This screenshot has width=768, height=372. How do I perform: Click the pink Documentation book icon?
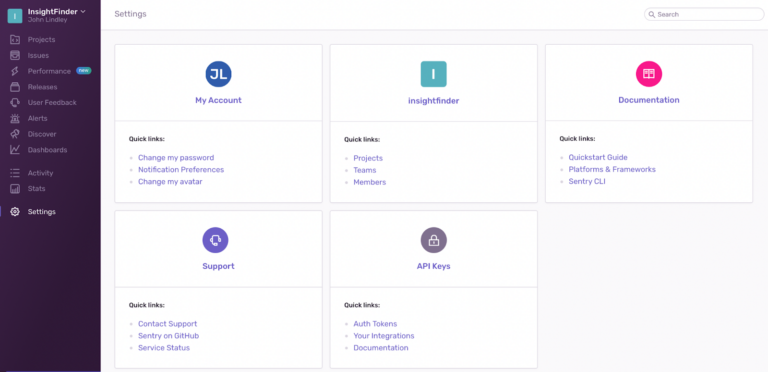point(649,74)
